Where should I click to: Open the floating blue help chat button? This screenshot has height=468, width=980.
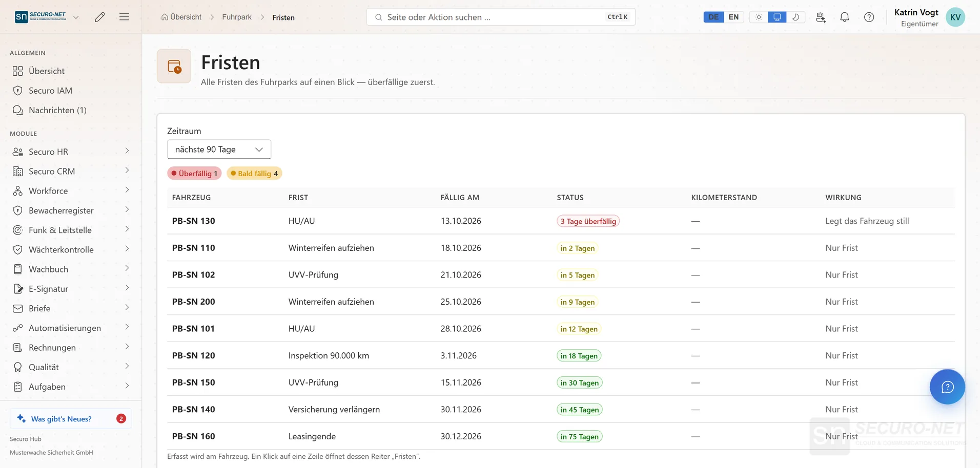(x=947, y=387)
